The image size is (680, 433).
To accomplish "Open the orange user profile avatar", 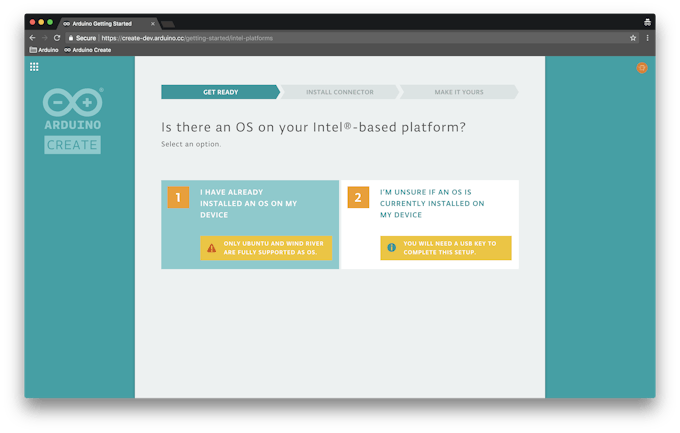I will [x=642, y=68].
